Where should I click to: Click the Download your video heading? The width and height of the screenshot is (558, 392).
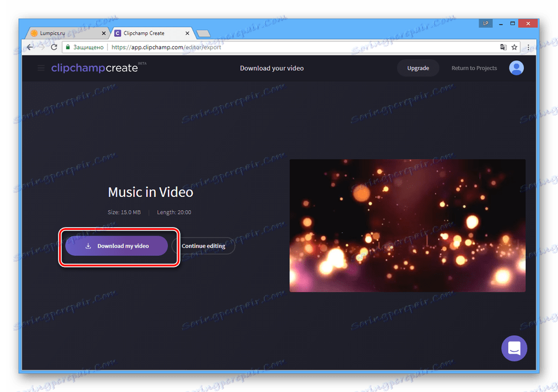click(x=272, y=68)
